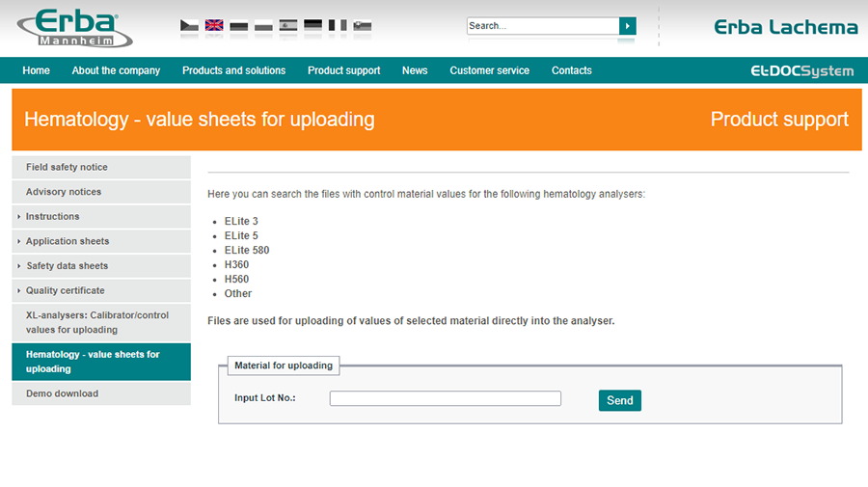This screenshot has height=487, width=868.
Task: Expand the Quality certificate sidebar item
Action: pos(101,290)
